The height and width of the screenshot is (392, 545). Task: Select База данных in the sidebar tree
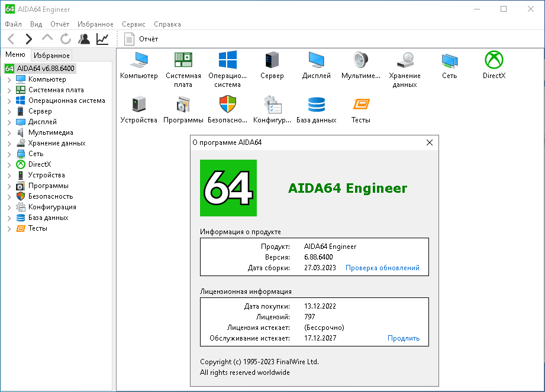[49, 218]
